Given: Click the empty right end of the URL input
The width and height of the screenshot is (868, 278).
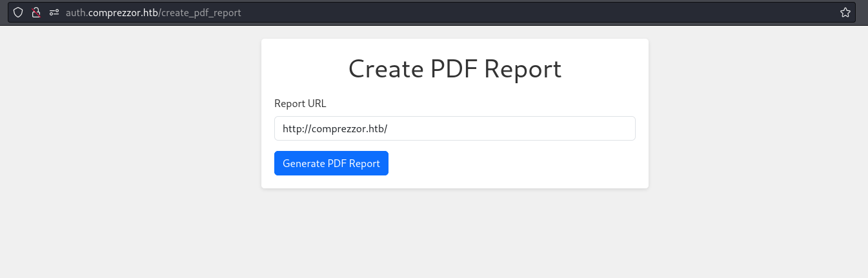Looking at the screenshot, I should [x=581, y=128].
